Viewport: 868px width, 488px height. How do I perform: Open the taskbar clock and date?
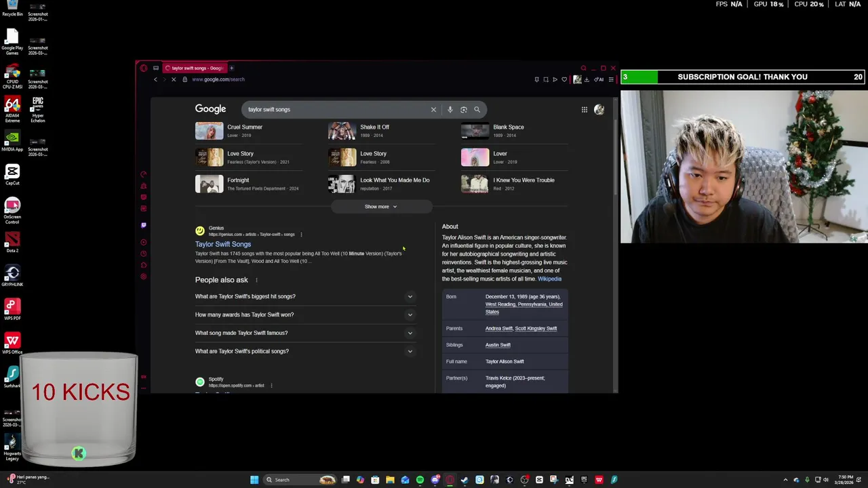coord(845,480)
